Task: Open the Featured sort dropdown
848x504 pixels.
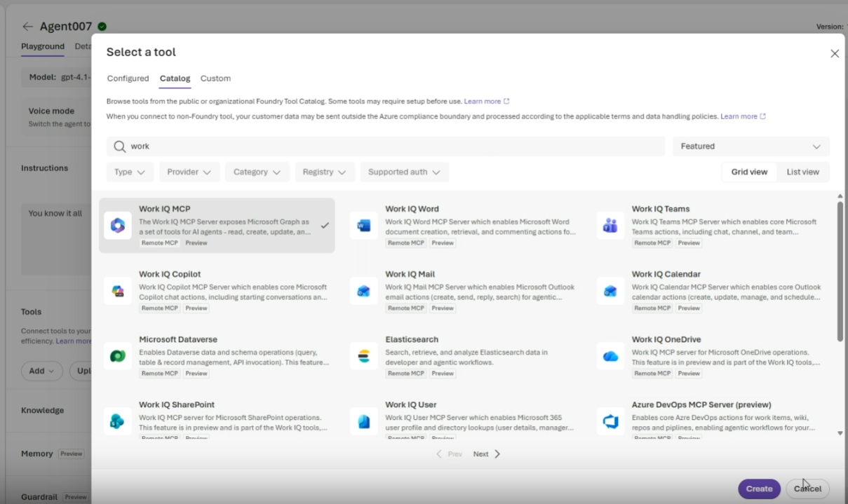Action: pyautogui.click(x=751, y=147)
